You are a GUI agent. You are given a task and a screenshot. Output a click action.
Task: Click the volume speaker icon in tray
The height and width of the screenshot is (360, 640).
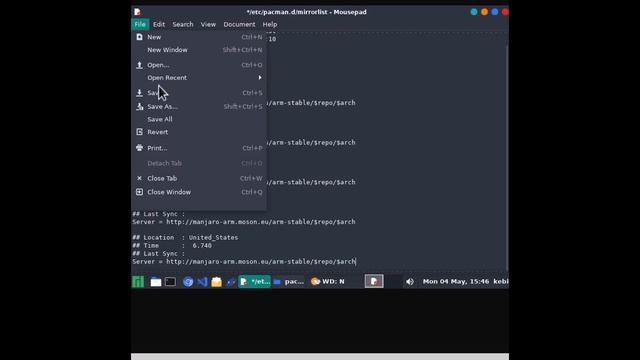[x=409, y=282]
